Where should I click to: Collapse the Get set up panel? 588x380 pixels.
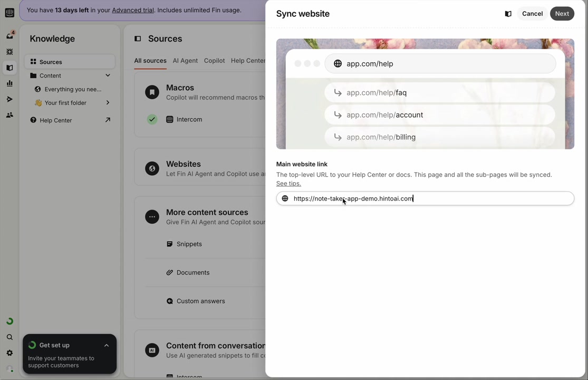[x=107, y=345]
